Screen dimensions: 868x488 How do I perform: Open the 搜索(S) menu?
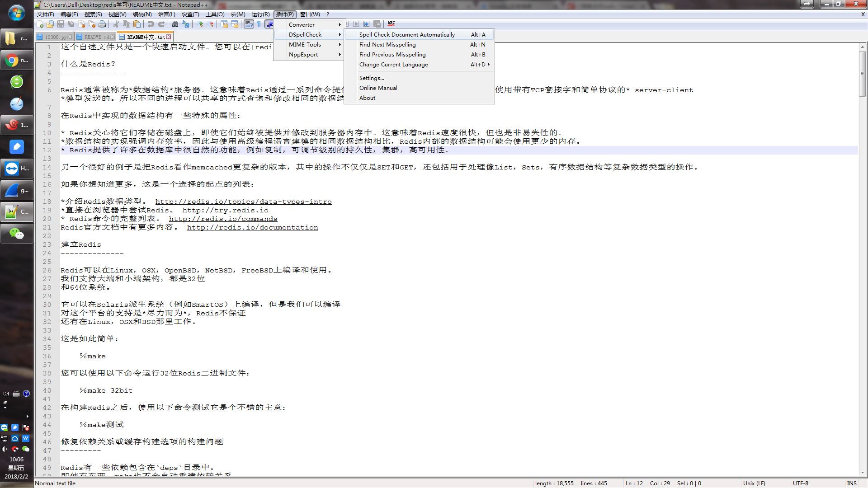tap(93, 14)
